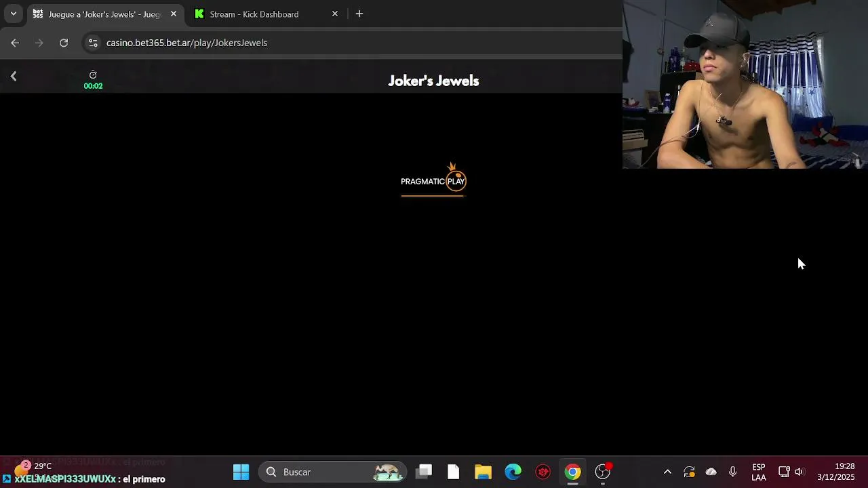The image size is (868, 488).
Task: Open the clock showing 19:28
Action: tap(836, 472)
